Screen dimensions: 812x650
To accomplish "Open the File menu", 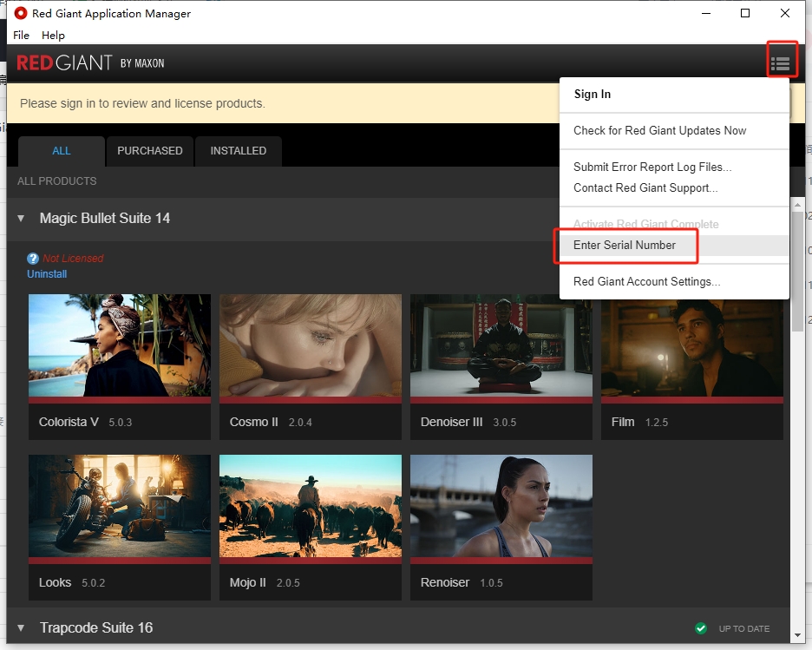I will click(x=21, y=36).
